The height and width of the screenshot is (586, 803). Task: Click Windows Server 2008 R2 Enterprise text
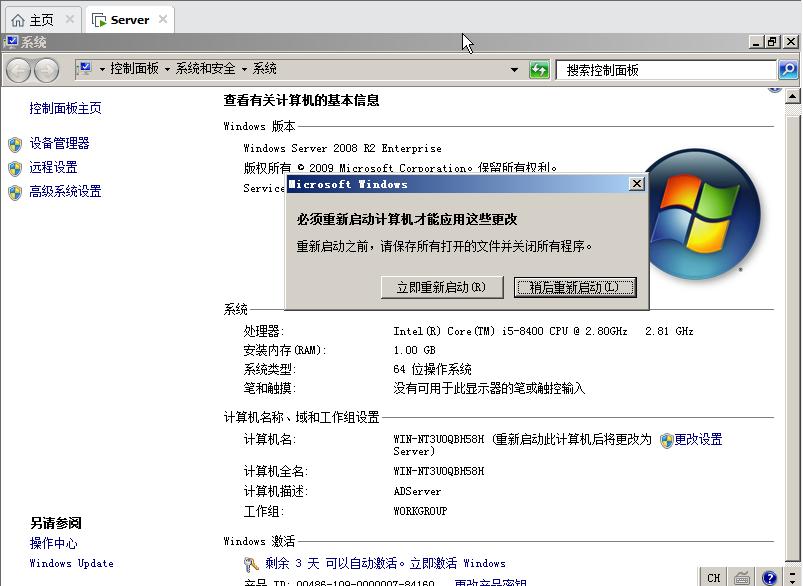tap(342, 149)
